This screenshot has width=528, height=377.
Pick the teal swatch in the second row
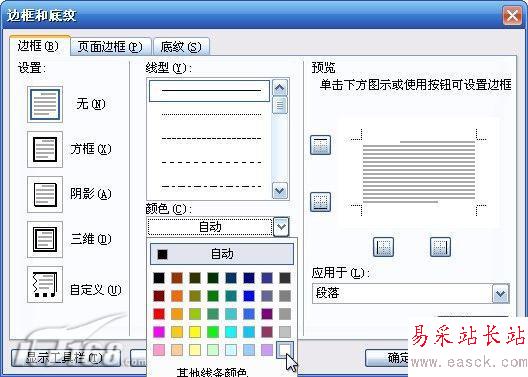pyautogui.click(x=231, y=296)
